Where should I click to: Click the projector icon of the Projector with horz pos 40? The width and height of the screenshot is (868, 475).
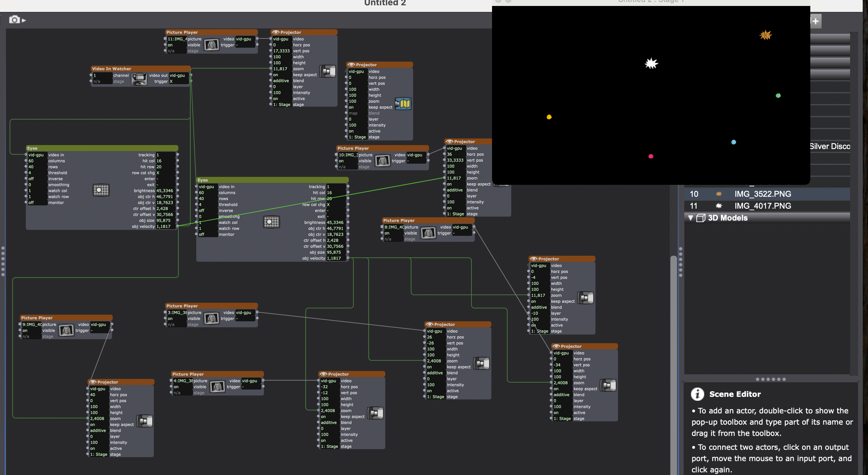145,421
